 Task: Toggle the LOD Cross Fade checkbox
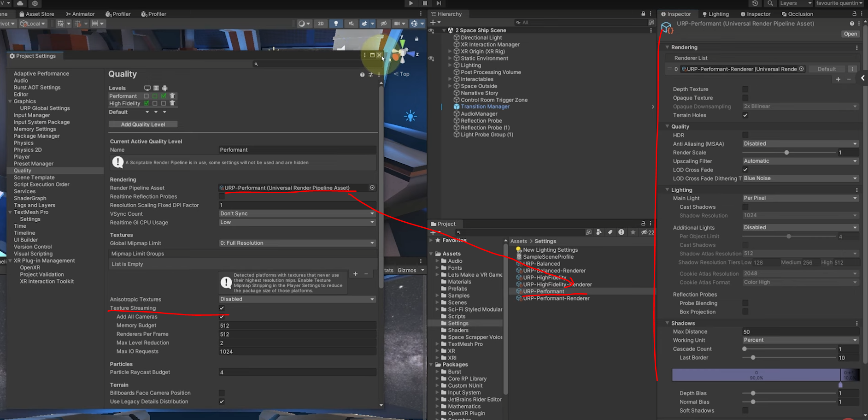pyautogui.click(x=745, y=170)
